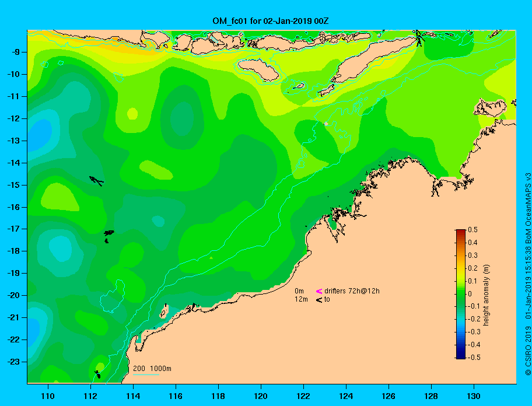Click the CSIRO 2019 BoM OceanMAPS copyright text
Viewport: 532px width, 406px height.
click(528, 274)
